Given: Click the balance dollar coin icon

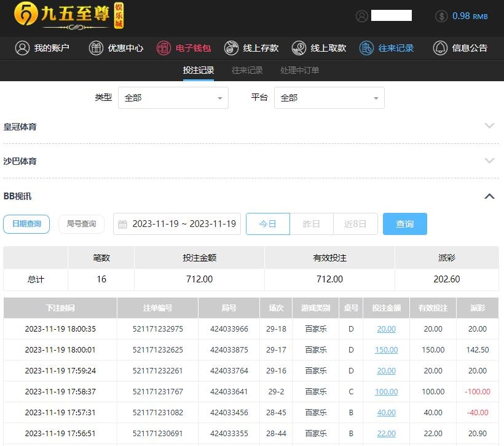Looking at the screenshot, I should point(441,16).
